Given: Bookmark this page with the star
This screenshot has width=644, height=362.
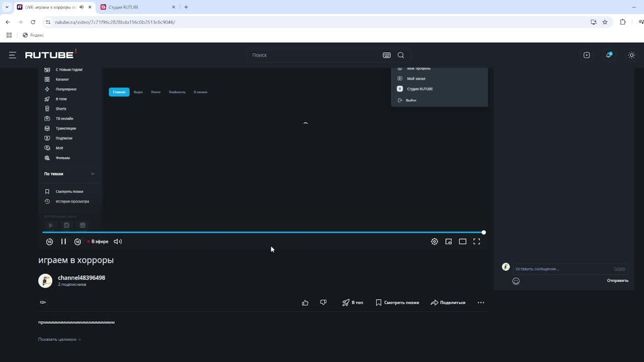Looking at the screenshot, I should tap(605, 22).
